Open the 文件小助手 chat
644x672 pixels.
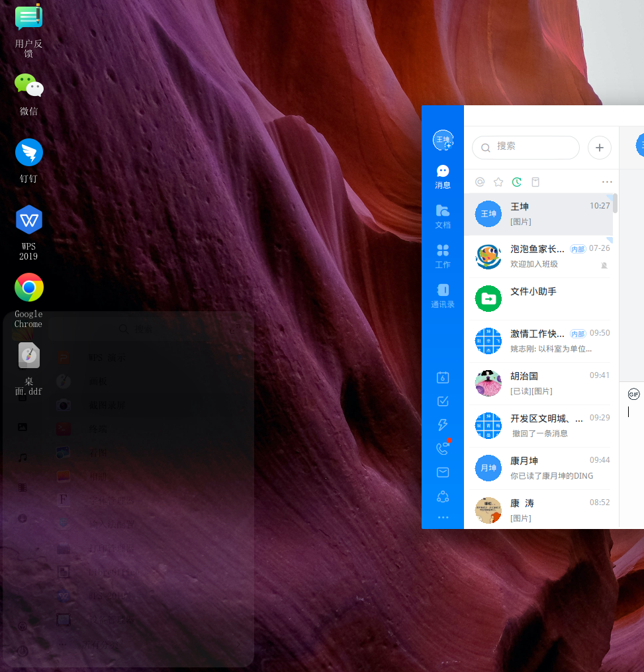[x=539, y=299]
